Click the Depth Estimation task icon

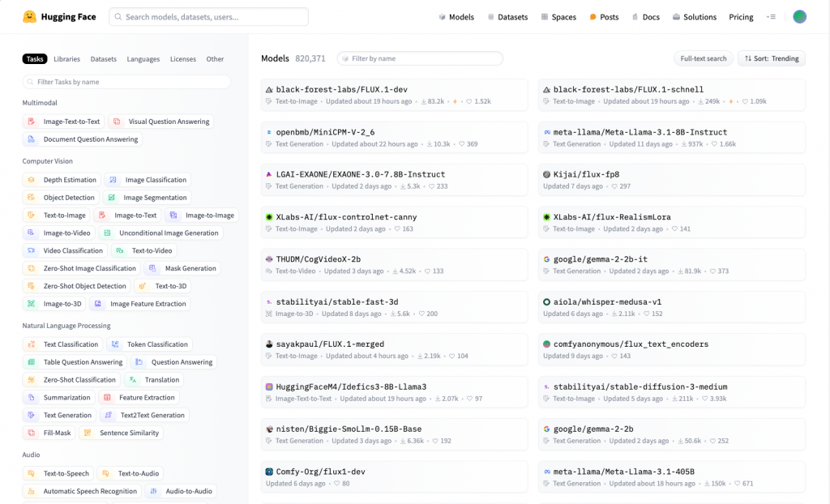pyautogui.click(x=32, y=179)
